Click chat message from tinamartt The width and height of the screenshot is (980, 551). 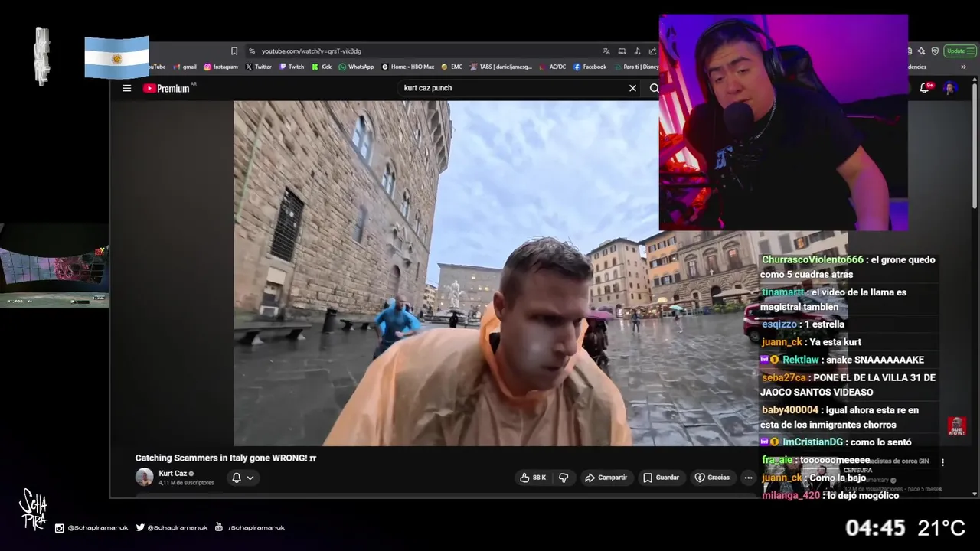tap(833, 299)
